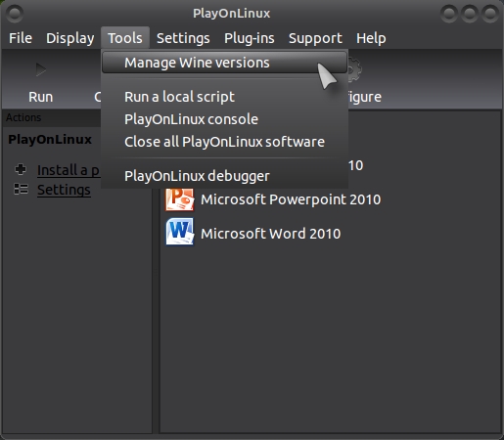Open PlayOnLinux console entry
Viewport: 504px width, 440px height.
pos(224,119)
